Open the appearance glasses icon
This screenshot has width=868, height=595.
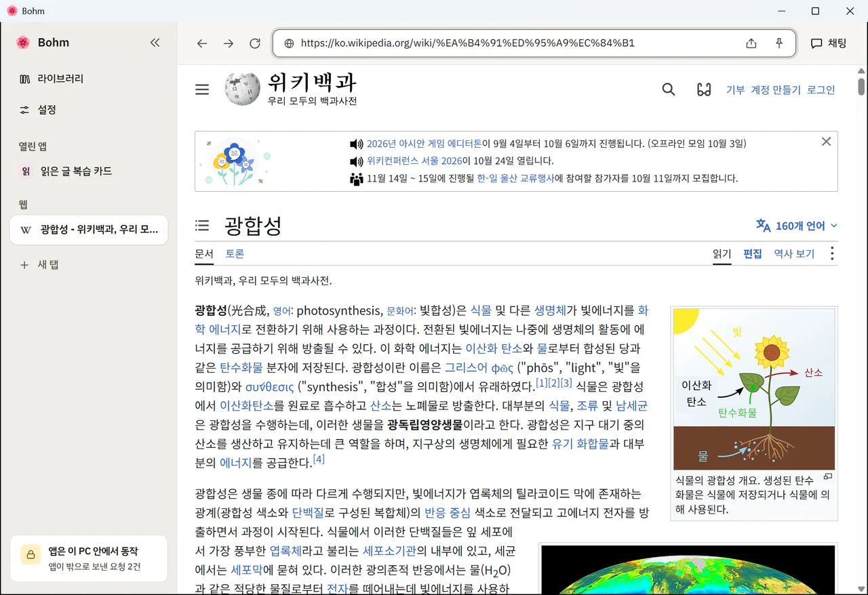point(704,89)
